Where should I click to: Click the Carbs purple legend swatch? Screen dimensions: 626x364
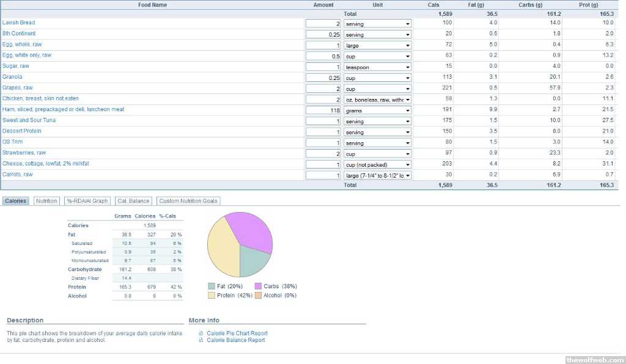[258, 286]
